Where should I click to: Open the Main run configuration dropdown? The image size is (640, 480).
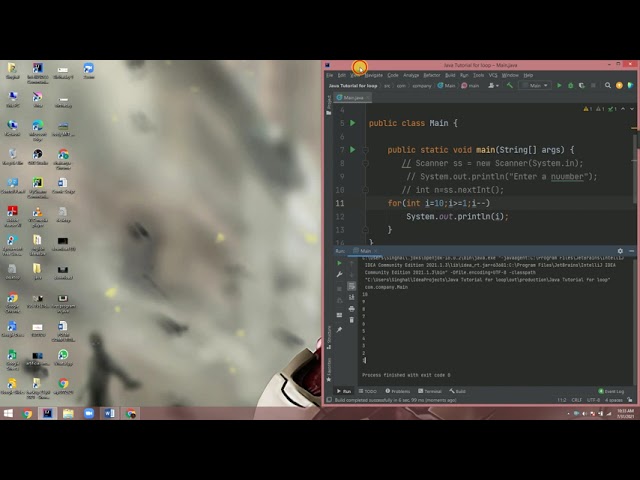(535, 85)
